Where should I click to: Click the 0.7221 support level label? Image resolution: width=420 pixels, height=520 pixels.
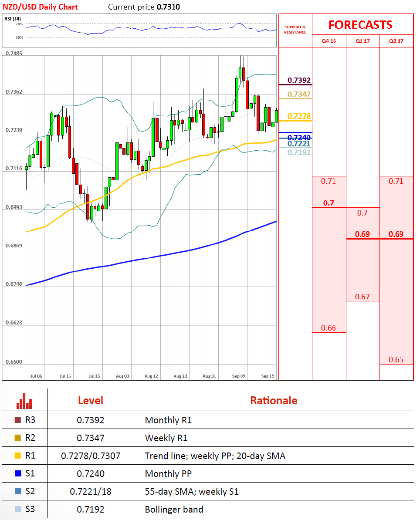click(299, 144)
